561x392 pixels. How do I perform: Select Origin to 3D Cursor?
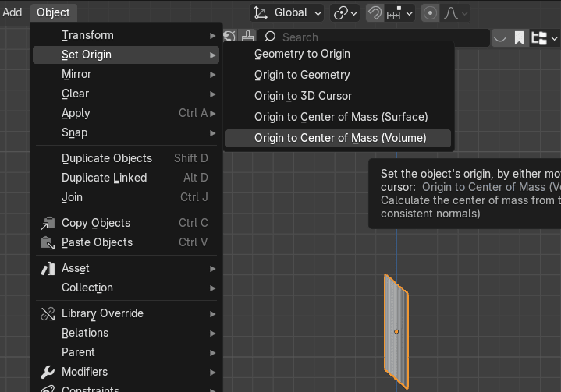pyautogui.click(x=303, y=96)
